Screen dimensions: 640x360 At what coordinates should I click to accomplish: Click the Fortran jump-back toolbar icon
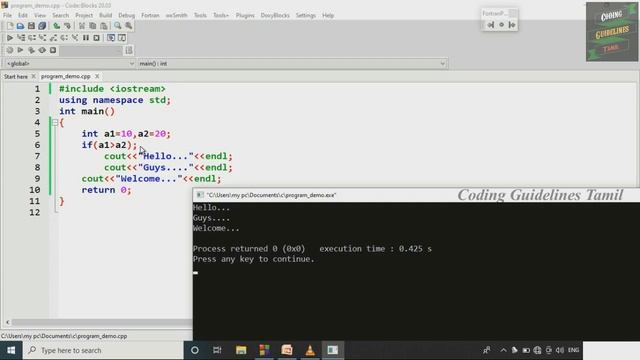pos(491,25)
